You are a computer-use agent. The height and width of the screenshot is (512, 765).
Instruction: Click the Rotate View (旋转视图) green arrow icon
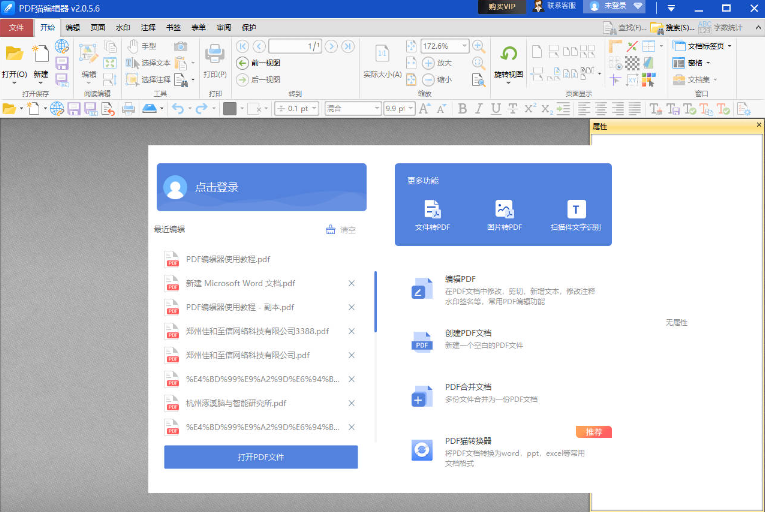coord(509,54)
